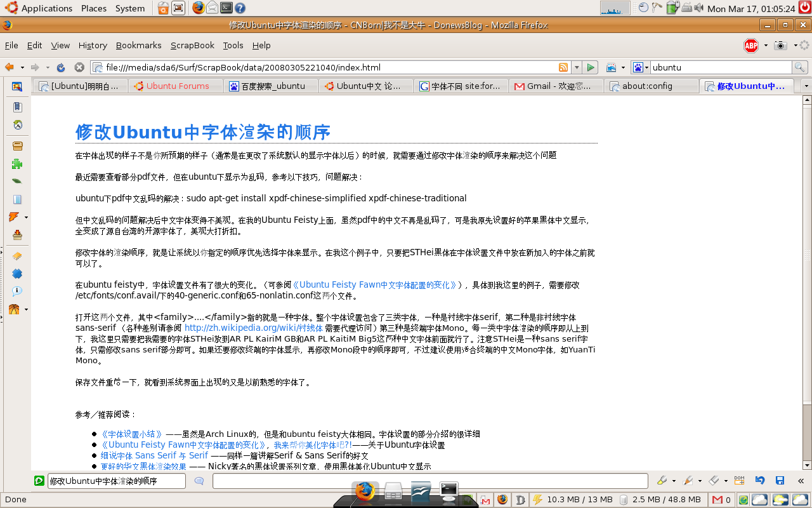Open the History menu
The image size is (812, 508).
[x=93, y=46]
